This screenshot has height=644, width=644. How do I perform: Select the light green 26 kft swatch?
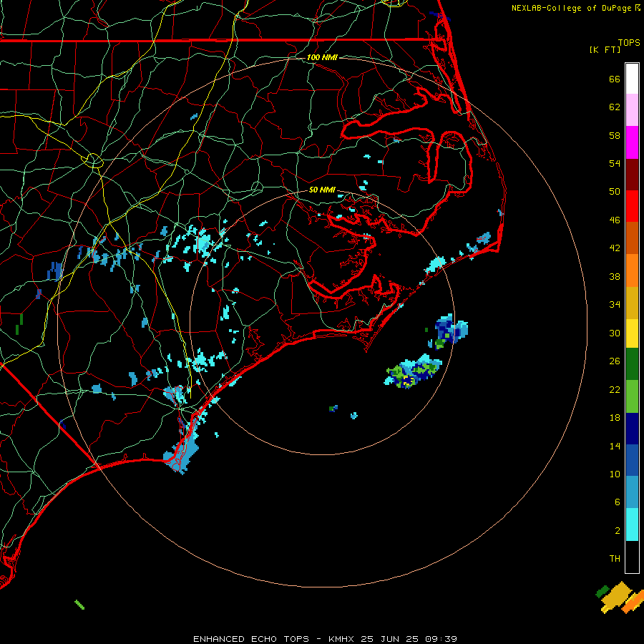coord(632,396)
